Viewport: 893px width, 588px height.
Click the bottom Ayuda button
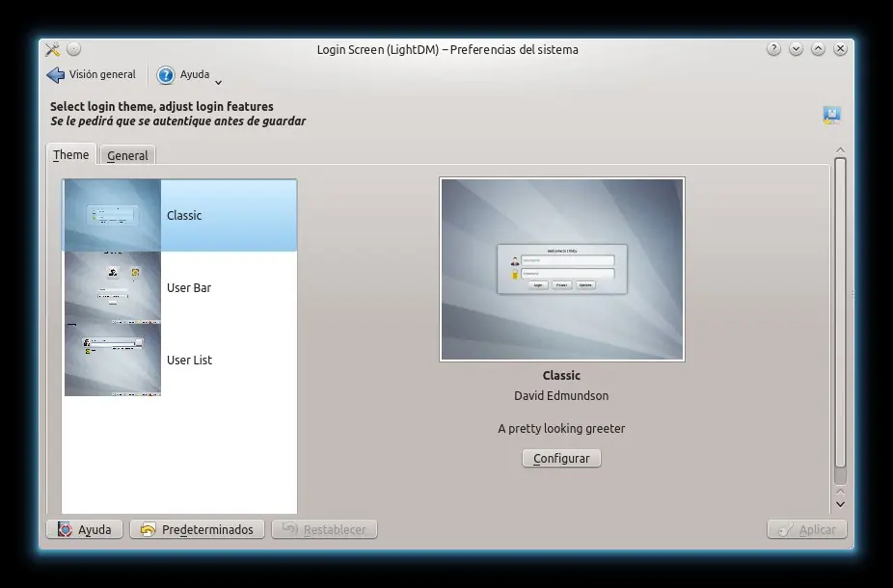tap(85, 529)
